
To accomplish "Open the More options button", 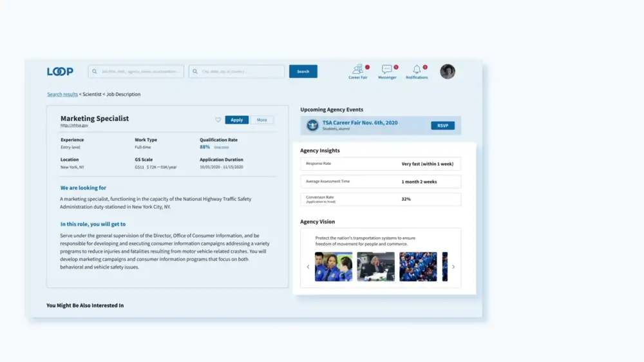I will click(262, 120).
